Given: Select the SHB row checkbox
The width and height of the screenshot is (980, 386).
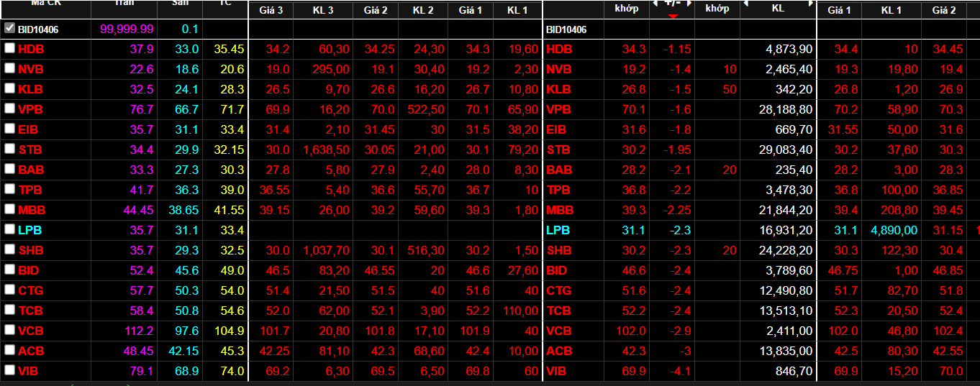Looking at the screenshot, I should pos(9,249).
